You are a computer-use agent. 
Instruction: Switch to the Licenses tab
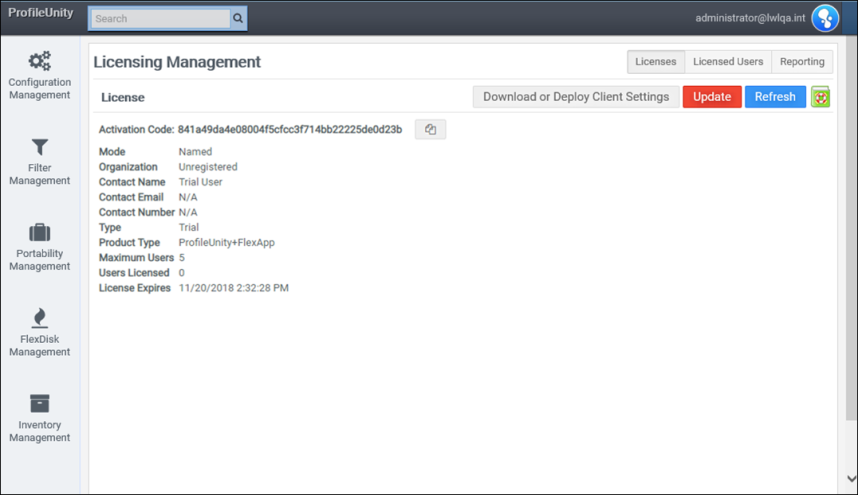point(656,62)
